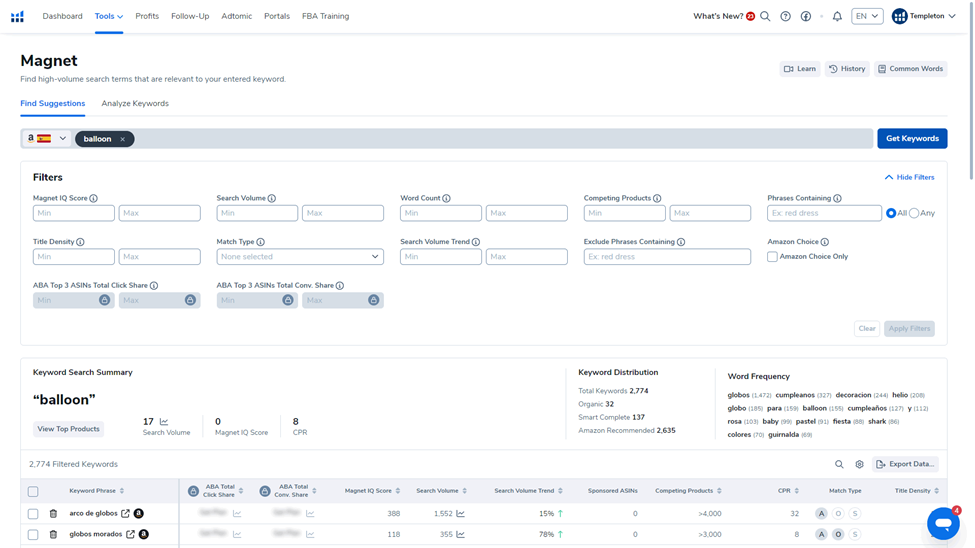Show info for Amazon Choice filter
Viewport: 975px width, 548px height.
pyautogui.click(x=825, y=242)
